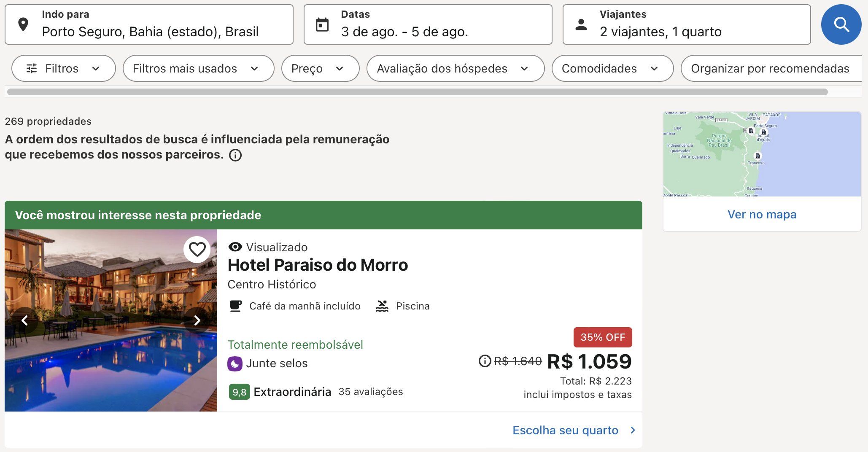This screenshot has height=452, width=868.
Task: Open the map thumbnail of Porto Seguro
Action: coord(762,154)
